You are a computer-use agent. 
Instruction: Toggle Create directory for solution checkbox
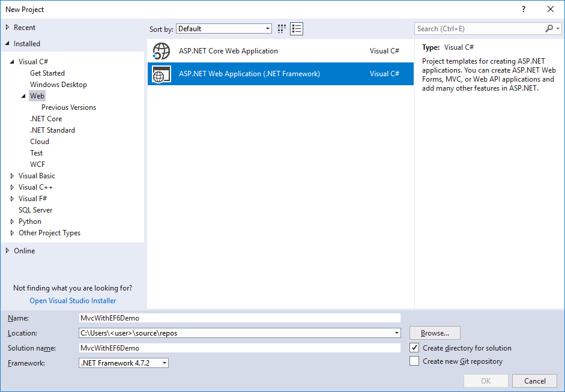[414, 348]
